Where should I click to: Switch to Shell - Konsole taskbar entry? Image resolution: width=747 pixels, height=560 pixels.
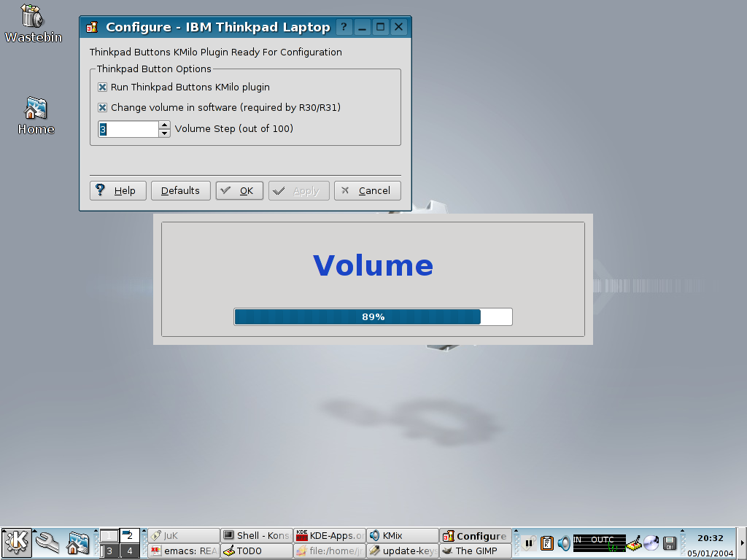click(x=257, y=536)
